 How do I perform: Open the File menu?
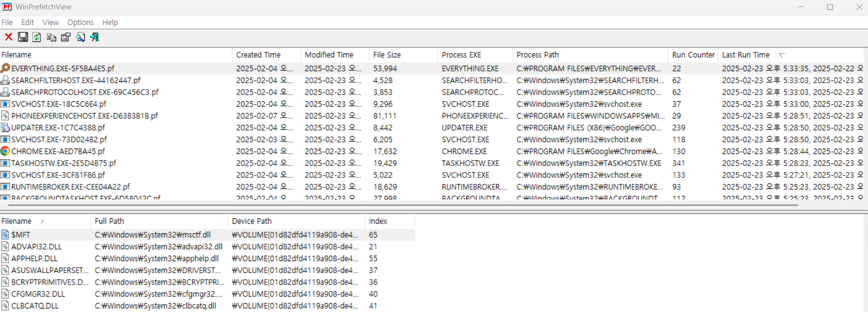(x=7, y=22)
